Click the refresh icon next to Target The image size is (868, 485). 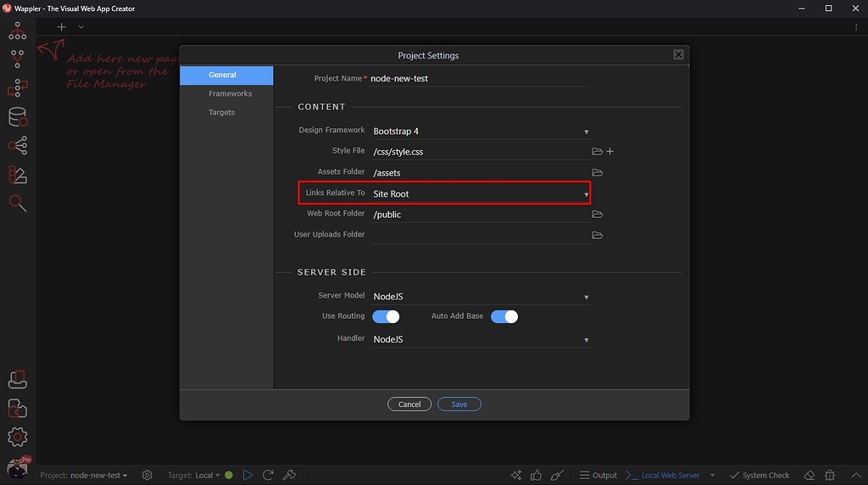[x=268, y=475]
